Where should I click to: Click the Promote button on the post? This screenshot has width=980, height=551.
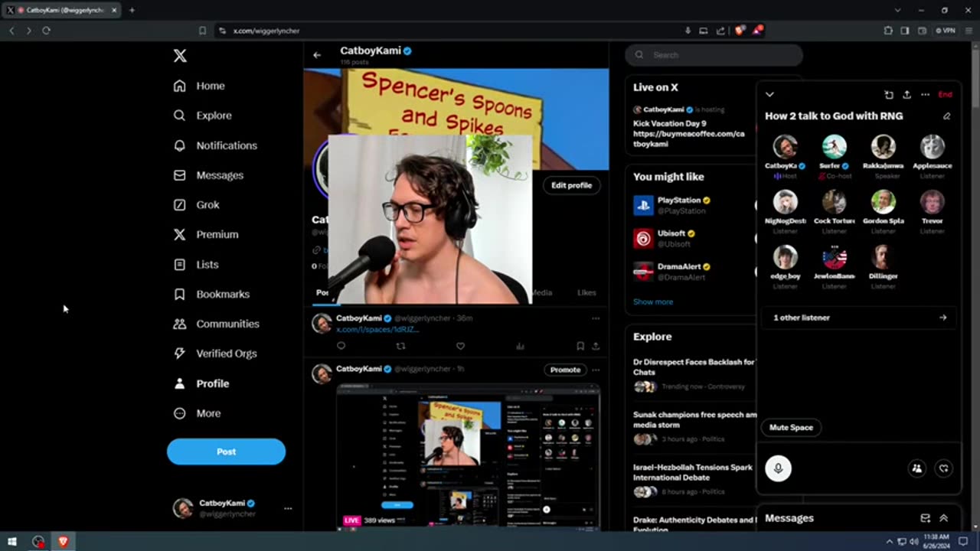click(x=565, y=370)
